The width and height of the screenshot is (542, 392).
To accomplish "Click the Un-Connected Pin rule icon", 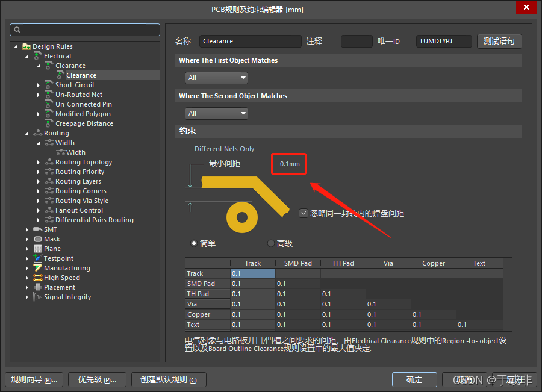I will (49, 104).
